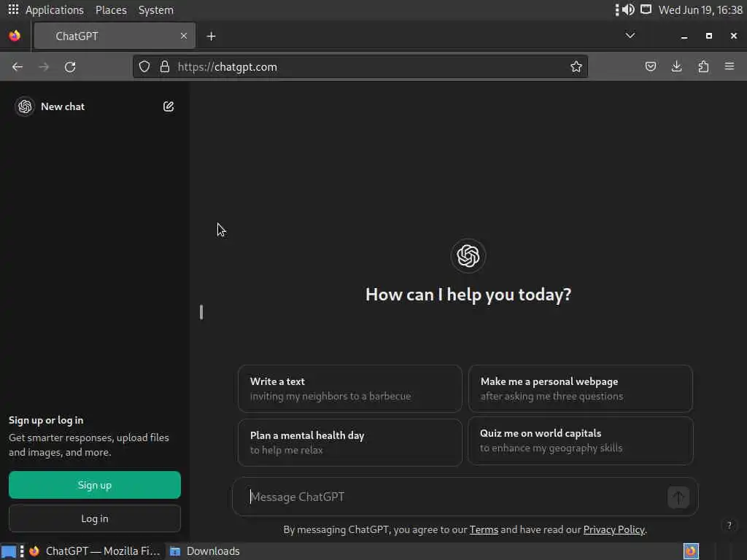Click the send message arrow button
The height and width of the screenshot is (560, 747).
pyautogui.click(x=678, y=497)
